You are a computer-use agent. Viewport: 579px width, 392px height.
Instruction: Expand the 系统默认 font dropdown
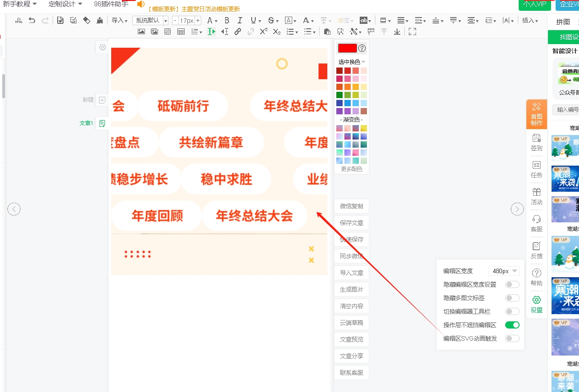(x=150, y=20)
